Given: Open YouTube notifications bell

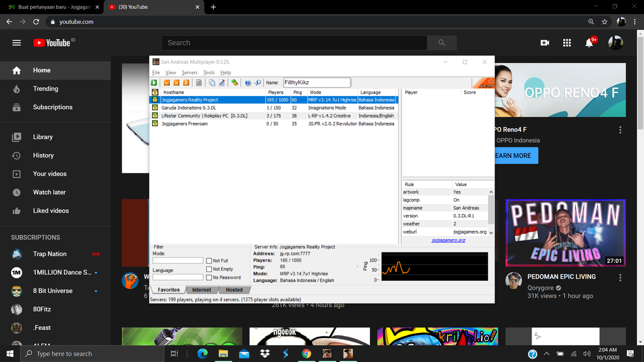Looking at the screenshot, I should click(589, 43).
